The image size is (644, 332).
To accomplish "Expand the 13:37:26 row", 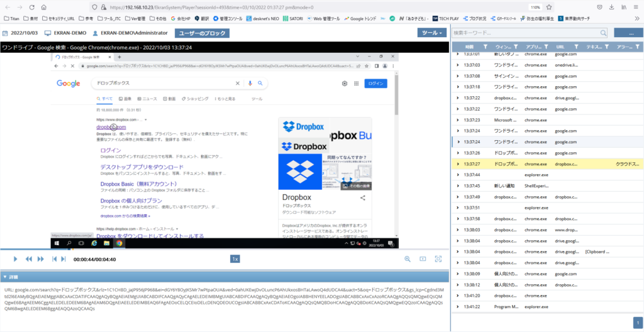I will (458, 153).
